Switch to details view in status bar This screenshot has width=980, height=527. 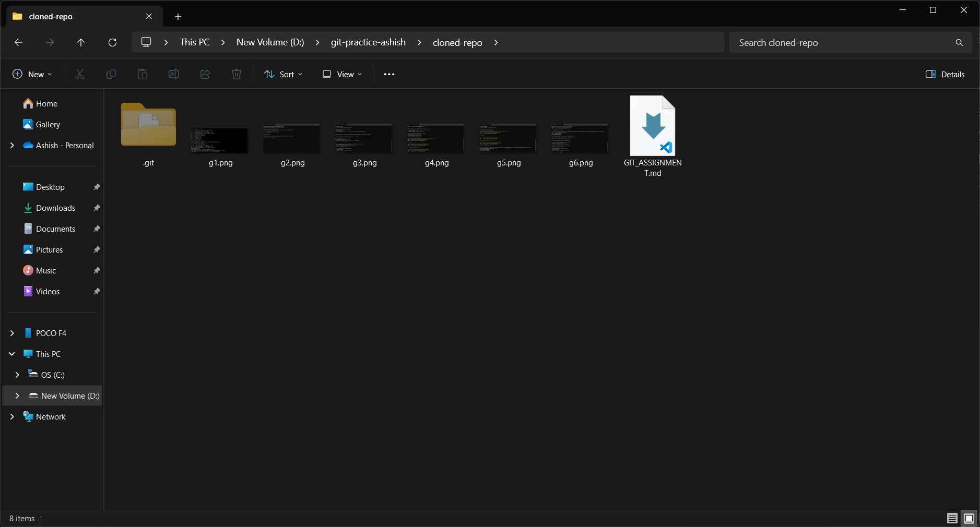point(951,518)
